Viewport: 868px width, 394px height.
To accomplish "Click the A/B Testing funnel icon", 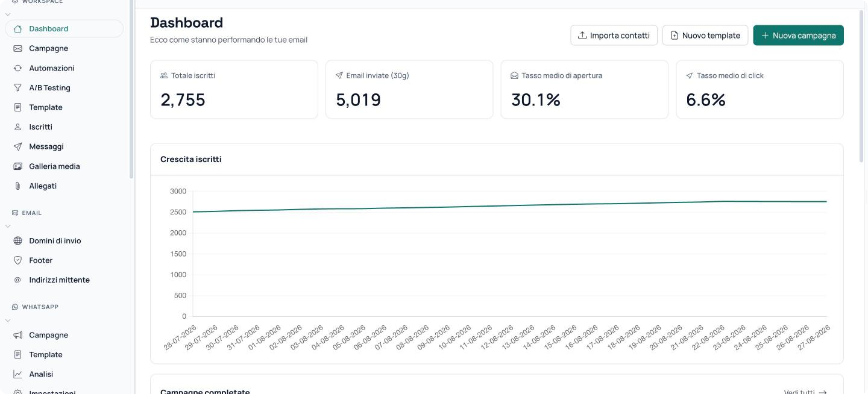I will (x=17, y=88).
